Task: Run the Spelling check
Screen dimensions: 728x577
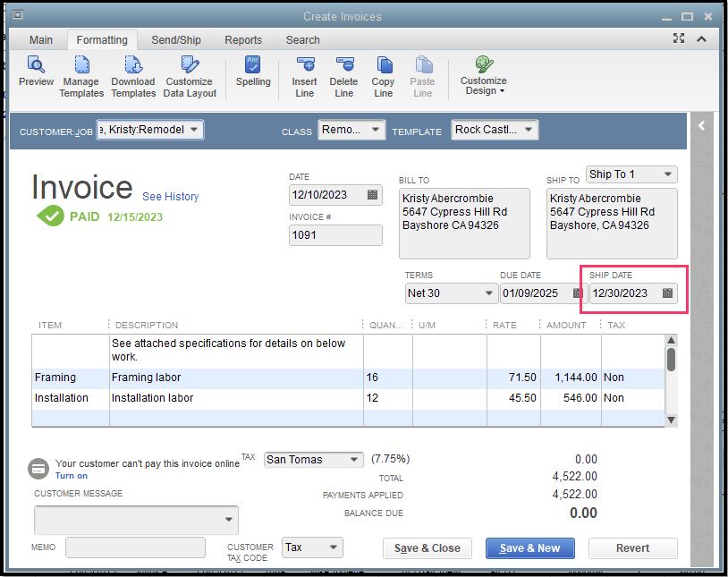Action: click(253, 77)
